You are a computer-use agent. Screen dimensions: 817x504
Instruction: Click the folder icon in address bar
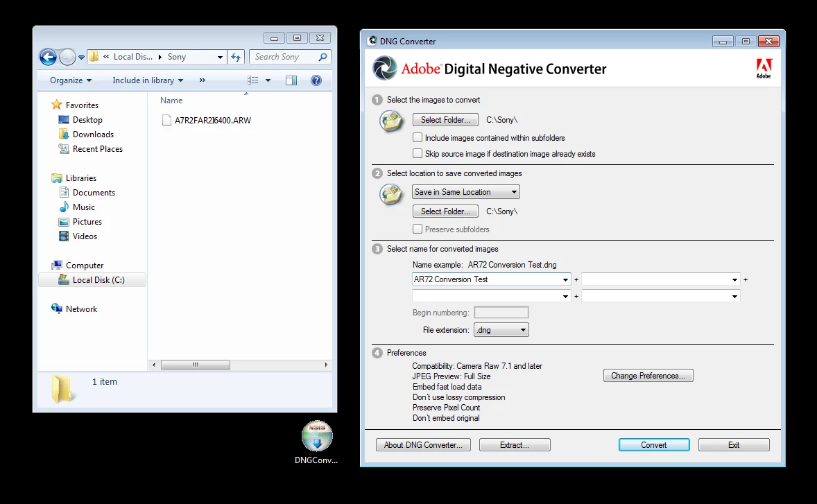point(94,57)
